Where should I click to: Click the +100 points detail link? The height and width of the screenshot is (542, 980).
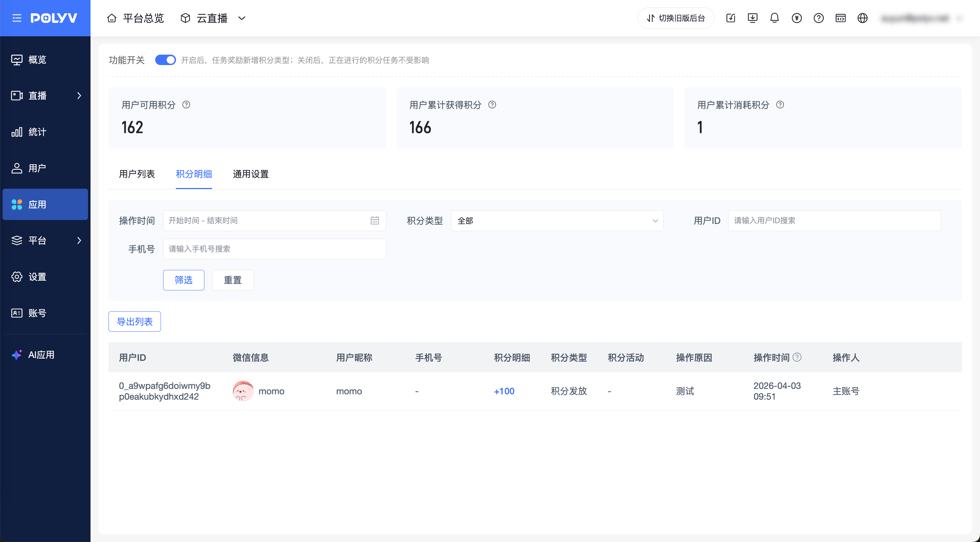(504, 391)
